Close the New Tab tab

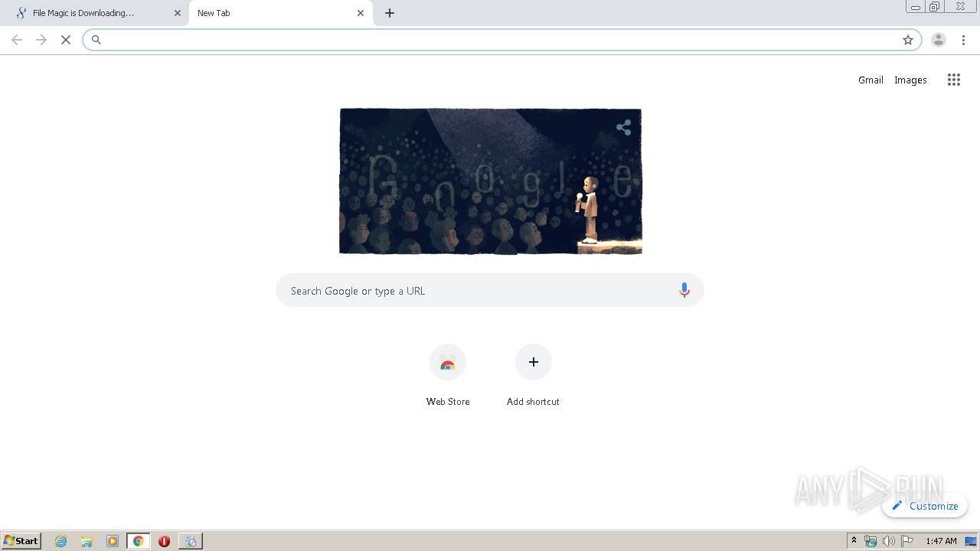click(x=361, y=13)
